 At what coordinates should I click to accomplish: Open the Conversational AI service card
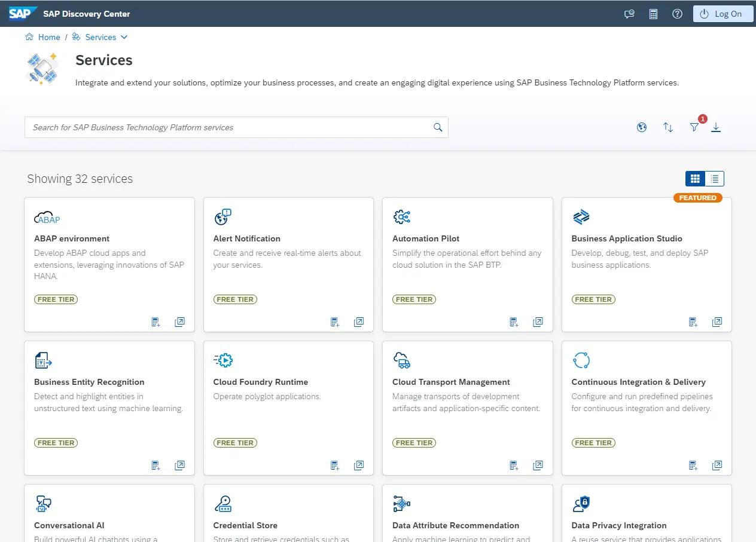tap(109, 513)
